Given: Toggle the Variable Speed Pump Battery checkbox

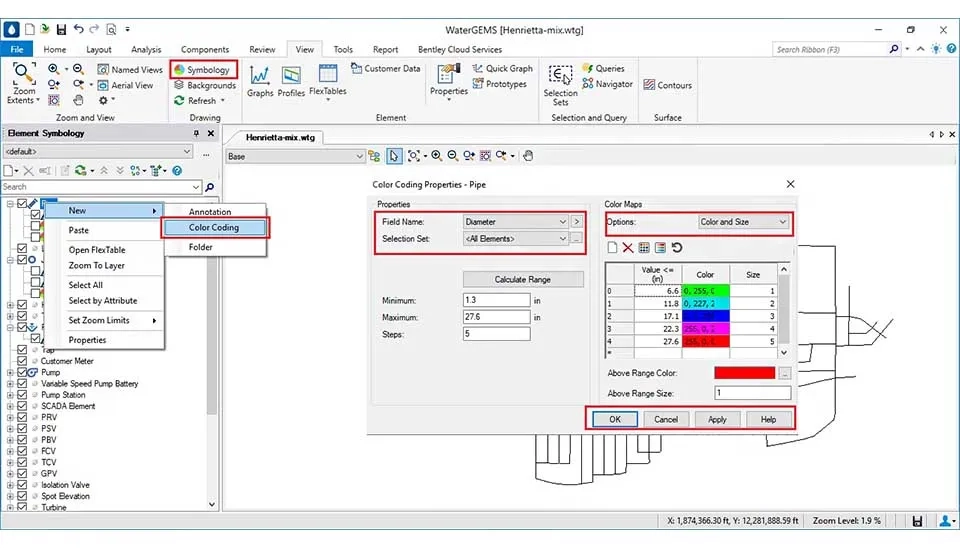Looking at the screenshot, I should tap(22, 384).
